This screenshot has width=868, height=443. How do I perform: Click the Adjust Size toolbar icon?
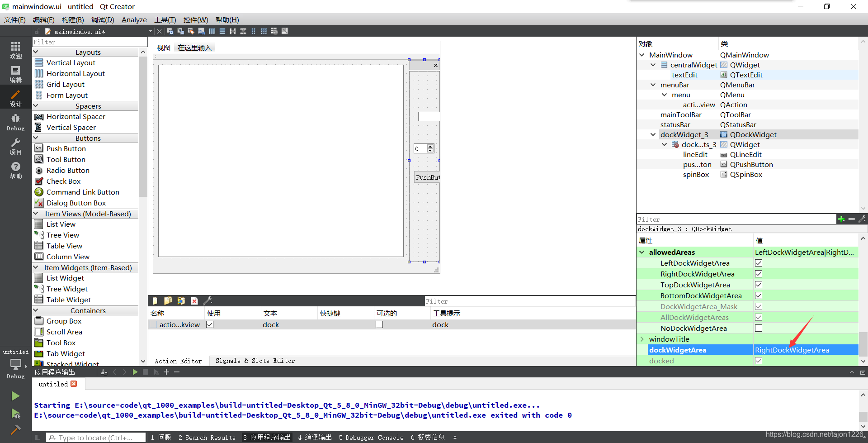coord(285,31)
